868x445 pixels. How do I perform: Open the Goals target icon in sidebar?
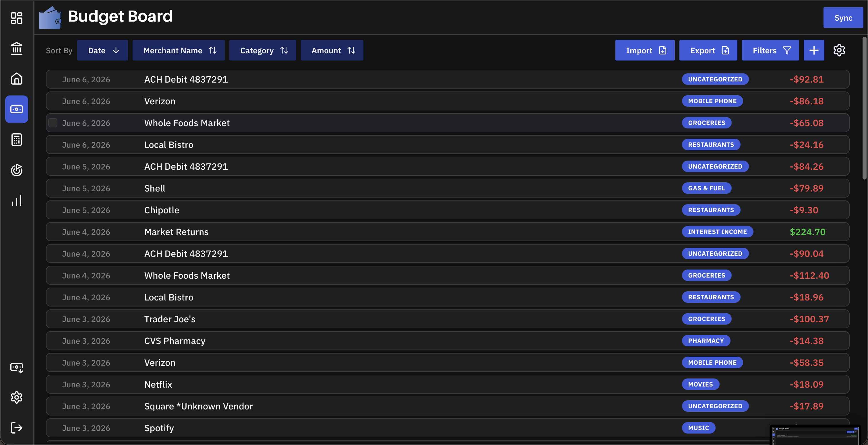[x=17, y=170]
